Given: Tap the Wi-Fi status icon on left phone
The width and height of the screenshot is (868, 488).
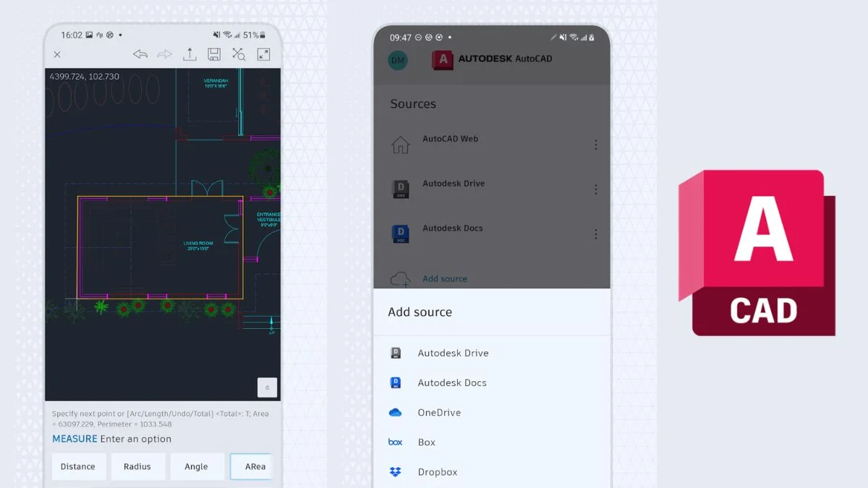Looking at the screenshot, I should click(x=227, y=35).
